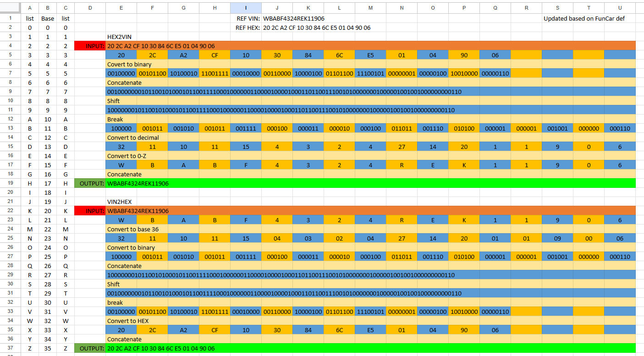Select the row 19 header

[x=10, y=183]
